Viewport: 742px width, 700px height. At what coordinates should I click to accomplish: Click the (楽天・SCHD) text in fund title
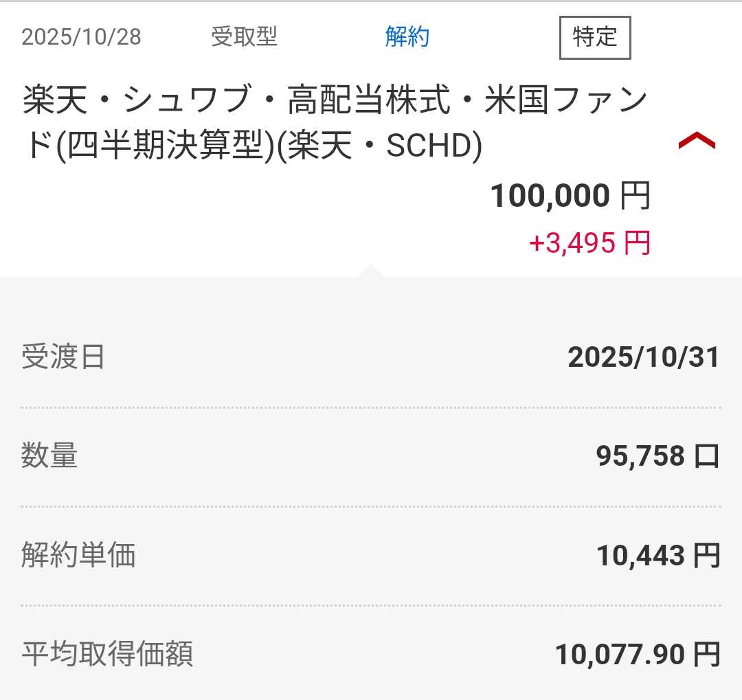point(384,147)
